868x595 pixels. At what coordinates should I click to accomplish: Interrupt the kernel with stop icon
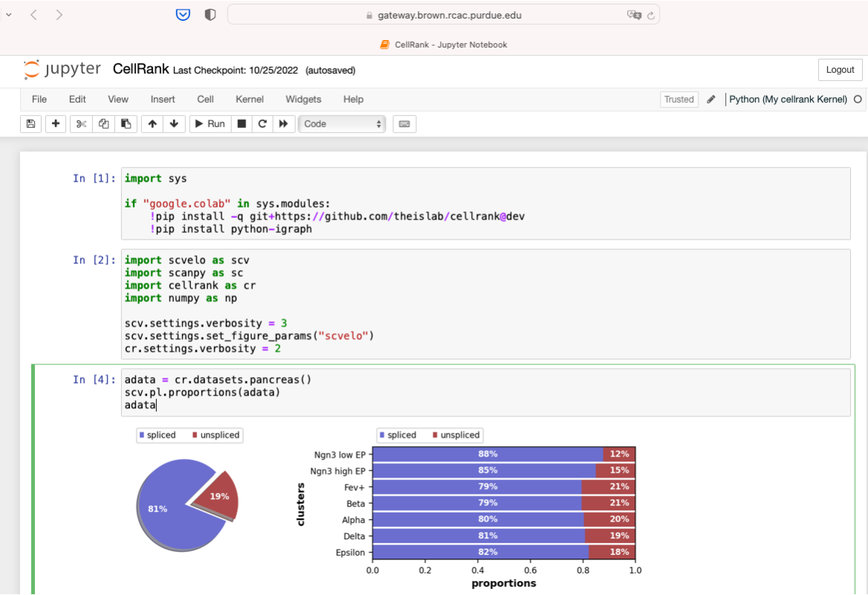pos(242,124)
